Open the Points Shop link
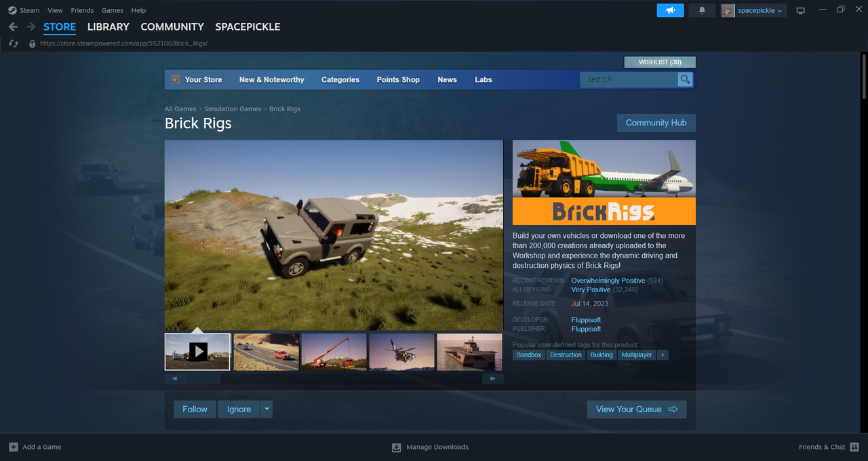Viewport: 868px width, 461px height. (398, 79)
